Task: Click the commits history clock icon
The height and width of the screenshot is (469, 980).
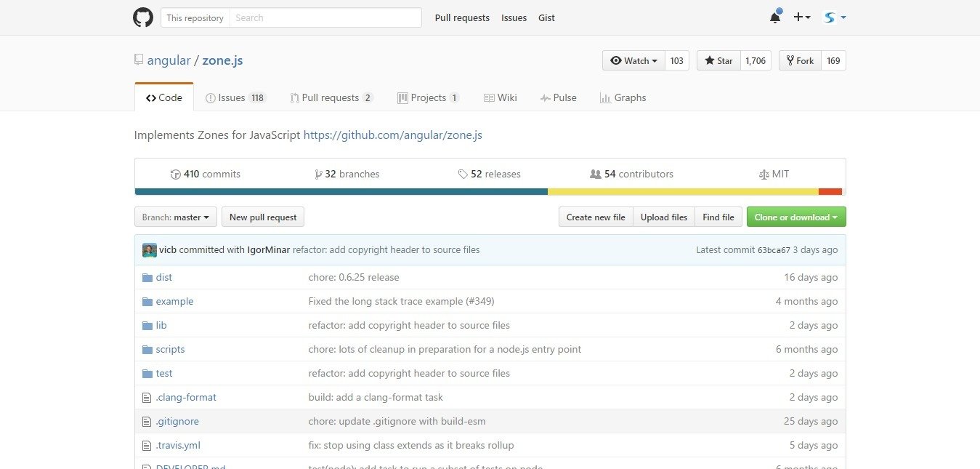Action: click(175, 175)
